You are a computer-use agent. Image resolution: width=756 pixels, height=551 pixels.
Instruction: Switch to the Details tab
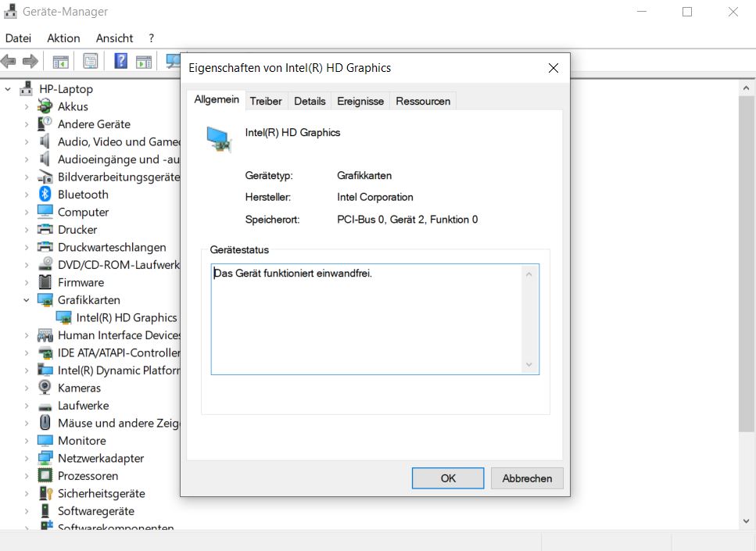[x=310, y=102]
